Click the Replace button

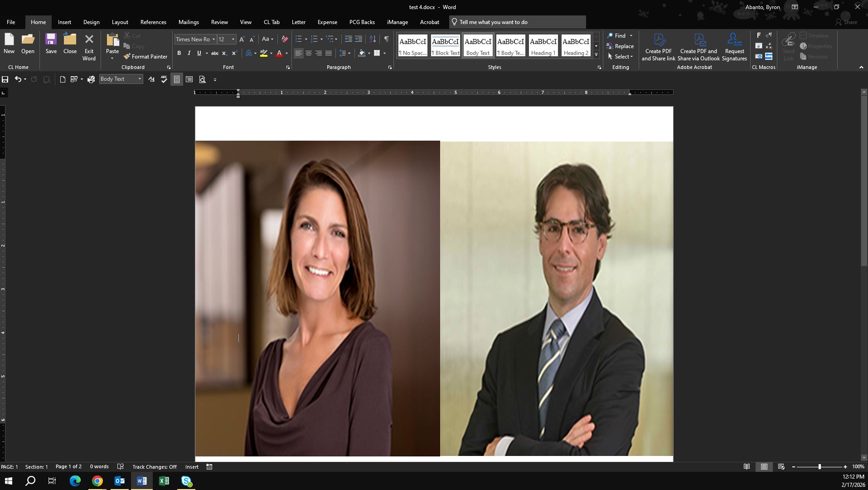pos(620,46)
